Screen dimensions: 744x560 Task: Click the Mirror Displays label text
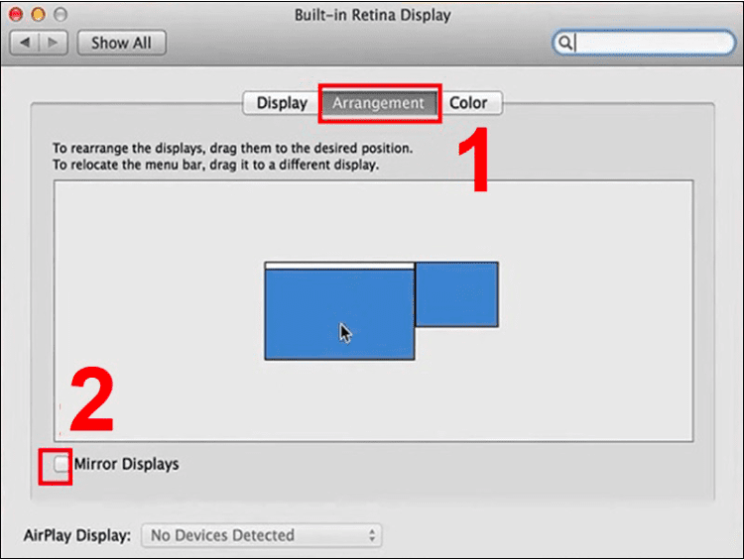(126, 463)
